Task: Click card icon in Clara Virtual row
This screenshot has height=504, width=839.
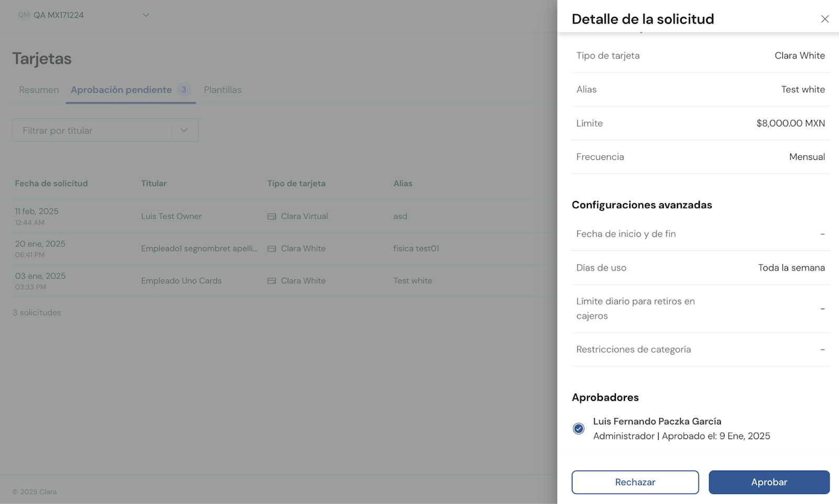Action: (x=272, y=216)
